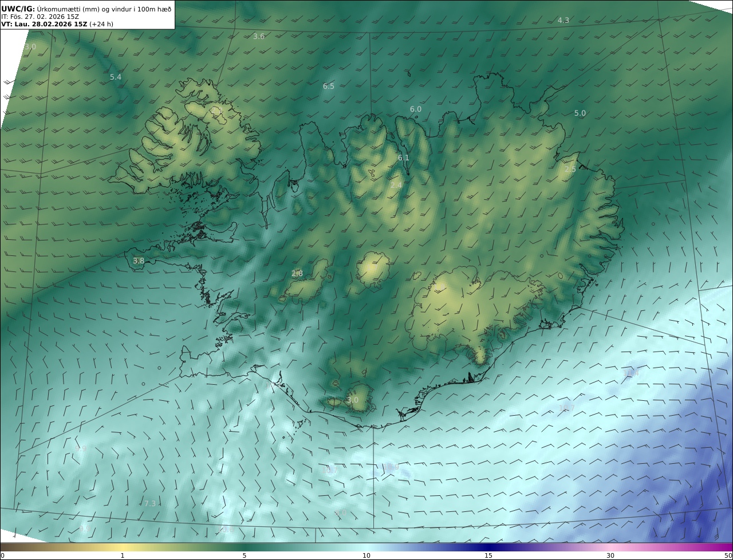733x560 pixels.
Task: Click the 5.0 value off the northeast coast
Action: (x=580, y=113)
